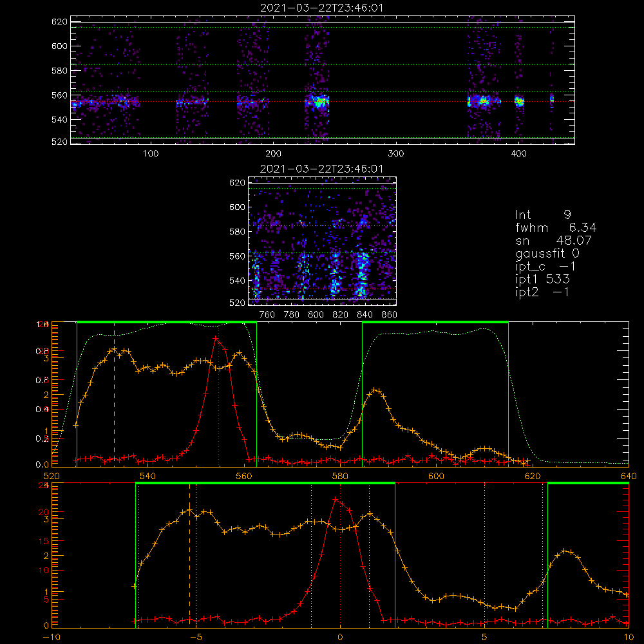This screenshot has width=644, height=644.
Task: Click the timestamp title above the top spectrogram
Action: click(322, 8)
